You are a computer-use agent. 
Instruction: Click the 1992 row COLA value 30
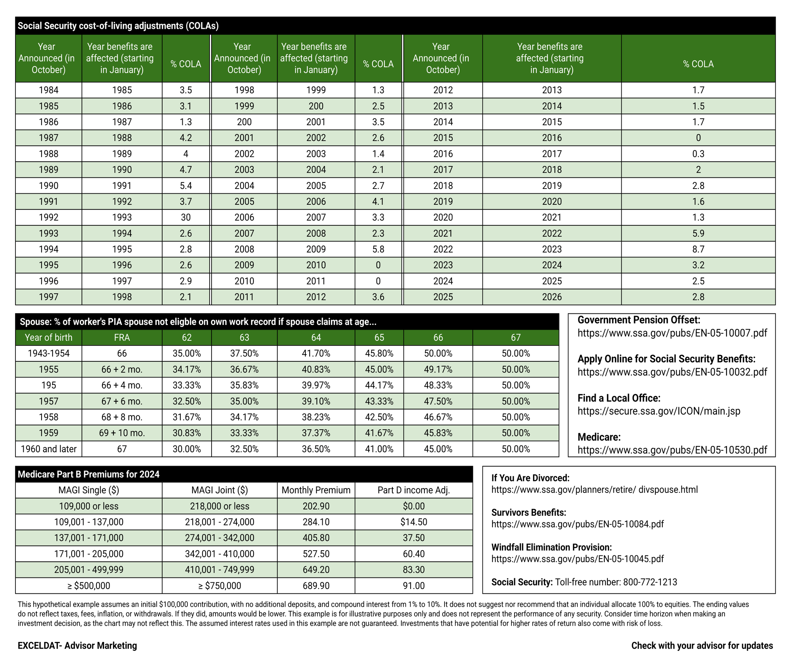point(185,217)
